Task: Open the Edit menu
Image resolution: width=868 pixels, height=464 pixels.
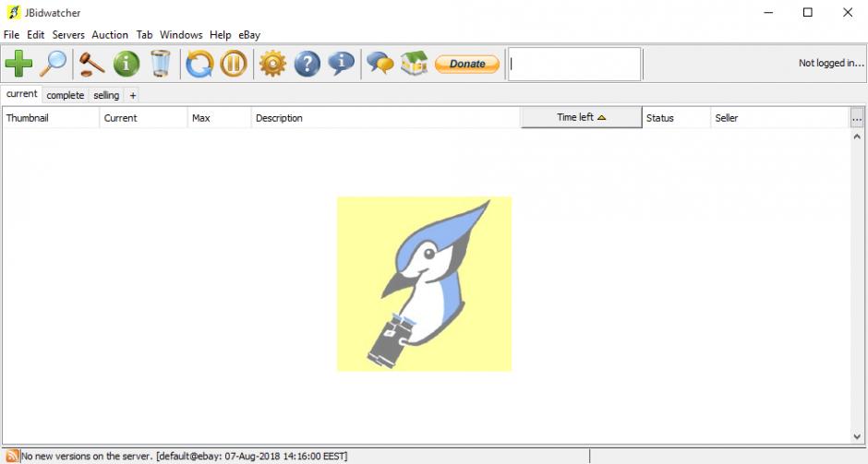Action: [x=35, y=35]
